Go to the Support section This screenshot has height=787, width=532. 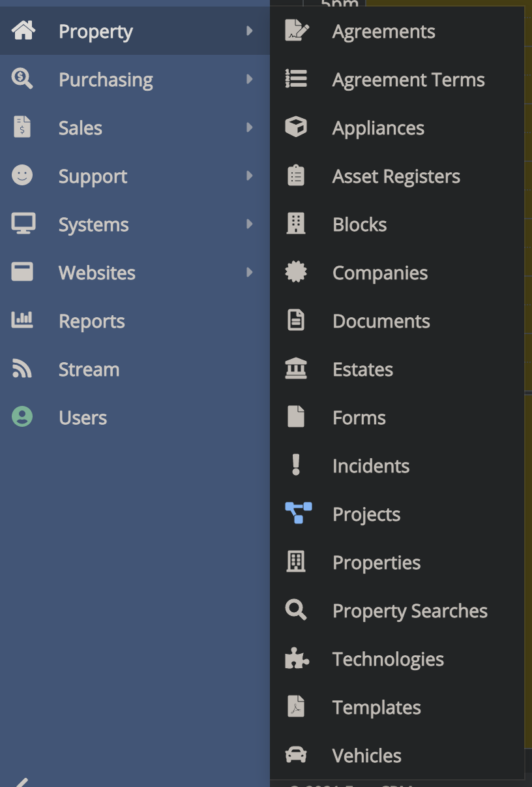pyautogui.click(x=93, y=176)
